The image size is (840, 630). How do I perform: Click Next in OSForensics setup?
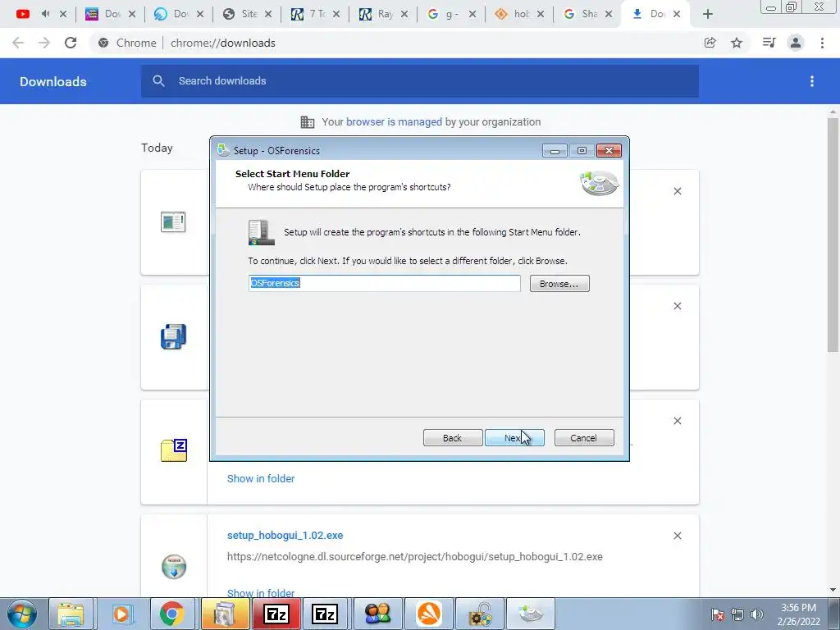514,438
